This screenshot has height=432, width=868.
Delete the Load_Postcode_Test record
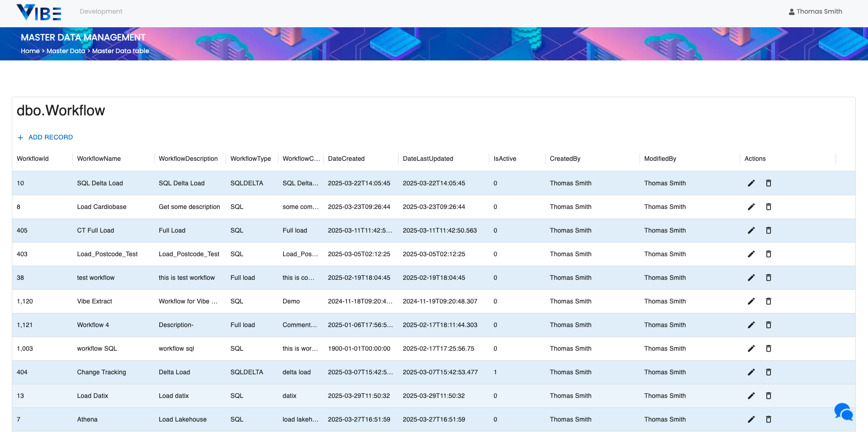click(x=769, y=254)
